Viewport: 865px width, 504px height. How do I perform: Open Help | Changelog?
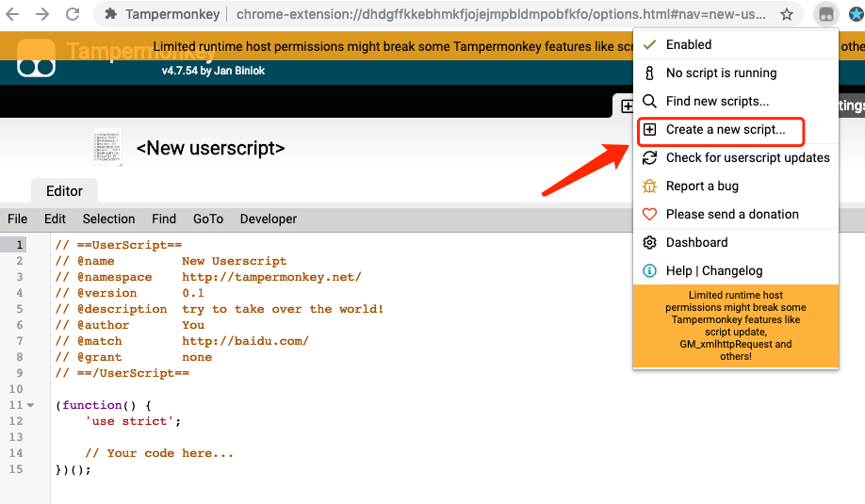pyautogui.click(x=736, y=270)
